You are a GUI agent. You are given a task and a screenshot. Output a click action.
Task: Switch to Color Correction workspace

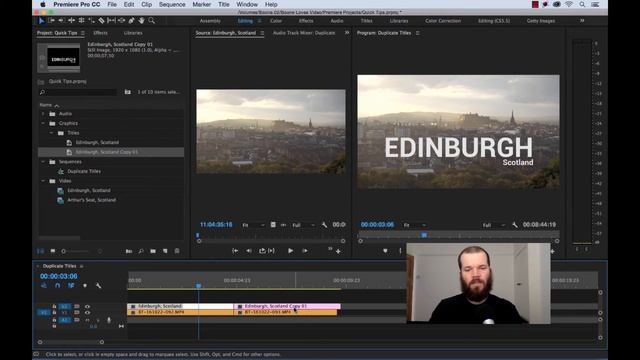pos(443,21)
